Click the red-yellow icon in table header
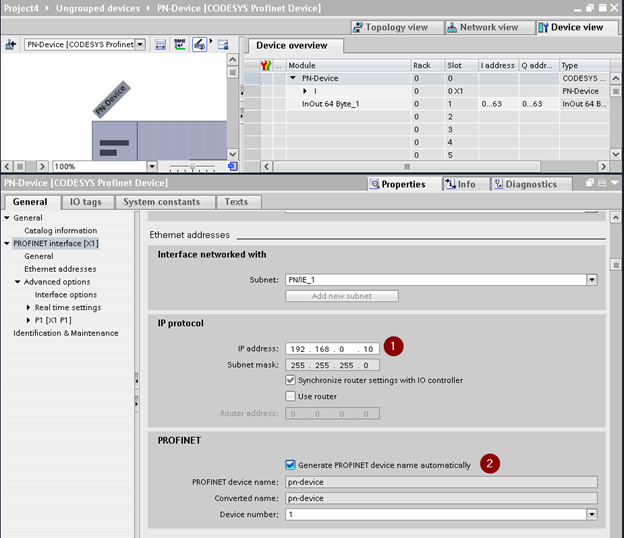The image size is (624, 538). click(x=266, y=65)
